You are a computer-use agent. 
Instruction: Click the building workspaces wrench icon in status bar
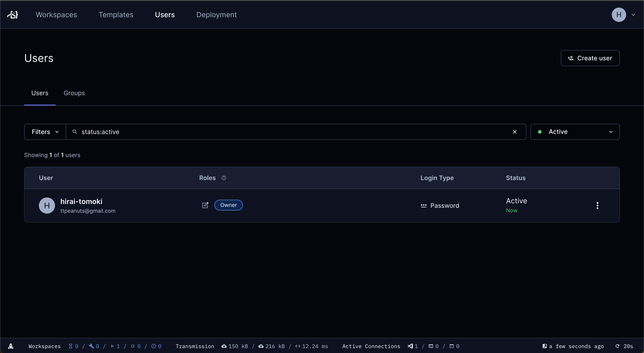(x=91, y=346)
